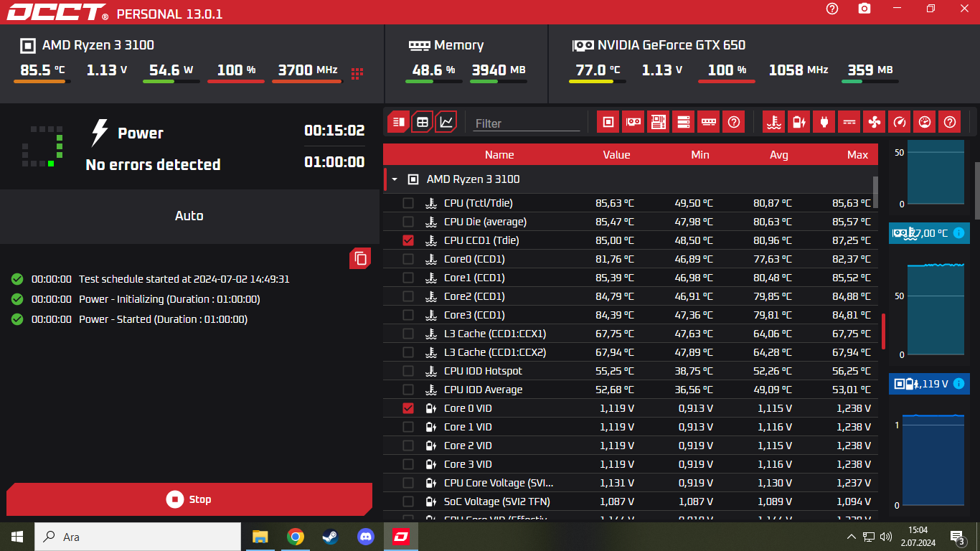Sort by the Name column header
Viewport: 980px width, 551px height.
tap(499, 155)
